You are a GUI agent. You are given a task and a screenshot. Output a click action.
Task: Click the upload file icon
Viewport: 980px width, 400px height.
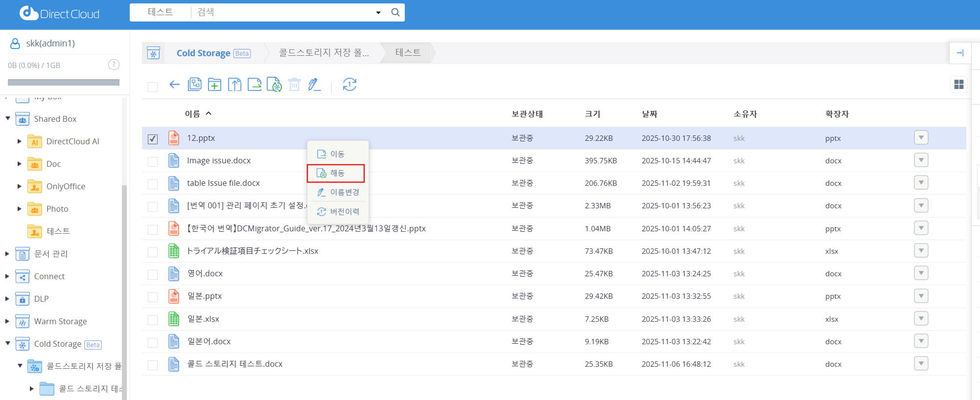pos(234,85)
